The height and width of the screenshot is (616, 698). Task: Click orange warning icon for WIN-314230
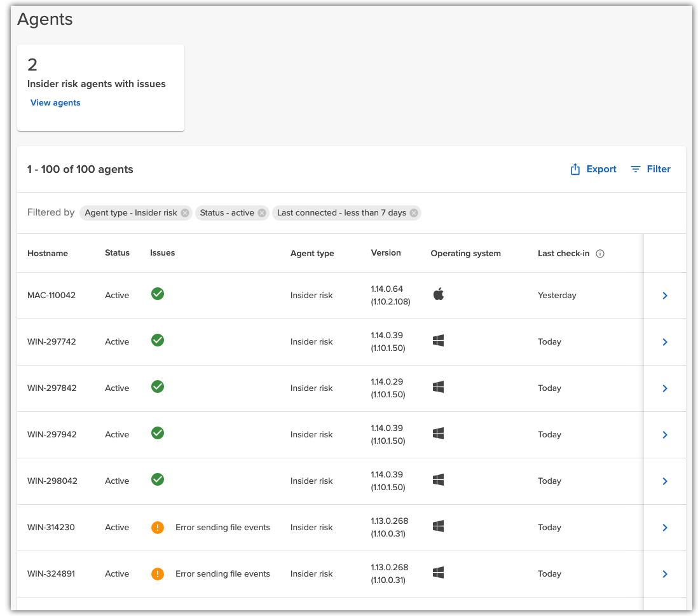pos(158,527)
